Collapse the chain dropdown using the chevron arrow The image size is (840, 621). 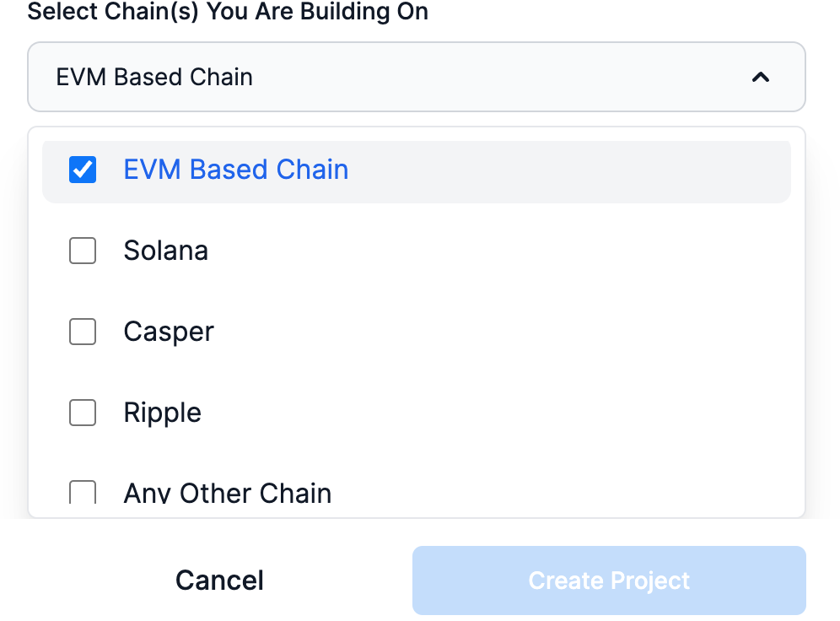point(760,77)
